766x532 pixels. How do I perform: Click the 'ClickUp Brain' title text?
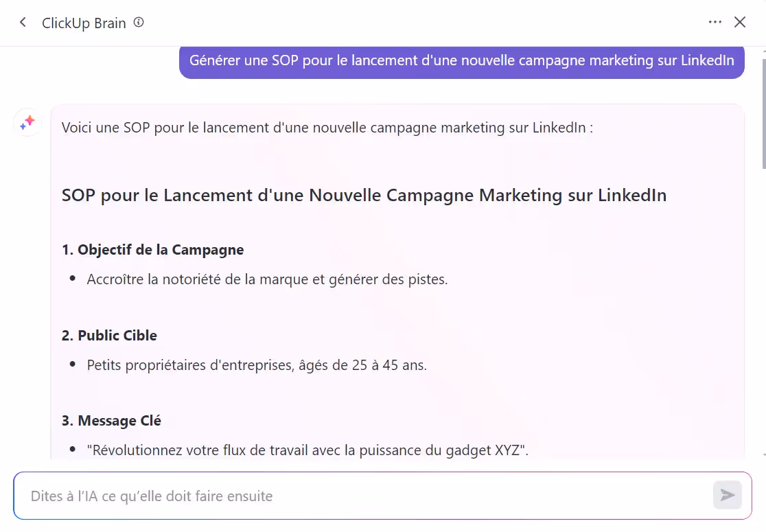tap(84, 23)
